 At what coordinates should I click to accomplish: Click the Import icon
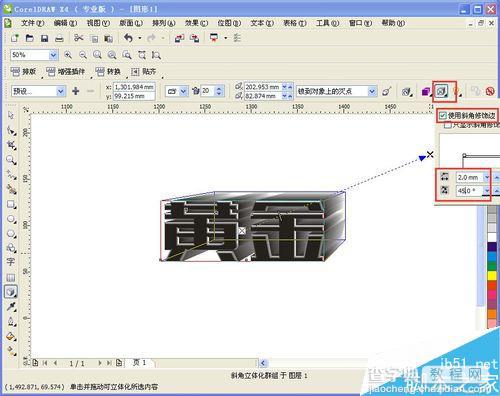179,38
